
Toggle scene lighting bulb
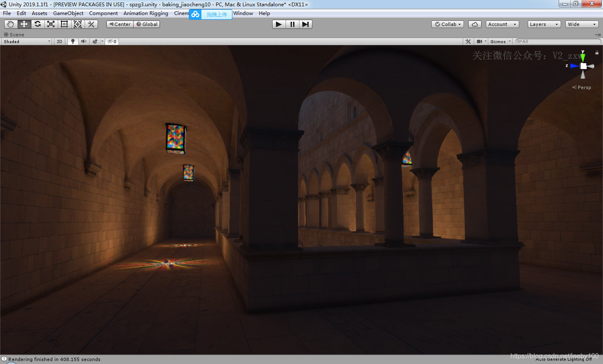73,41
